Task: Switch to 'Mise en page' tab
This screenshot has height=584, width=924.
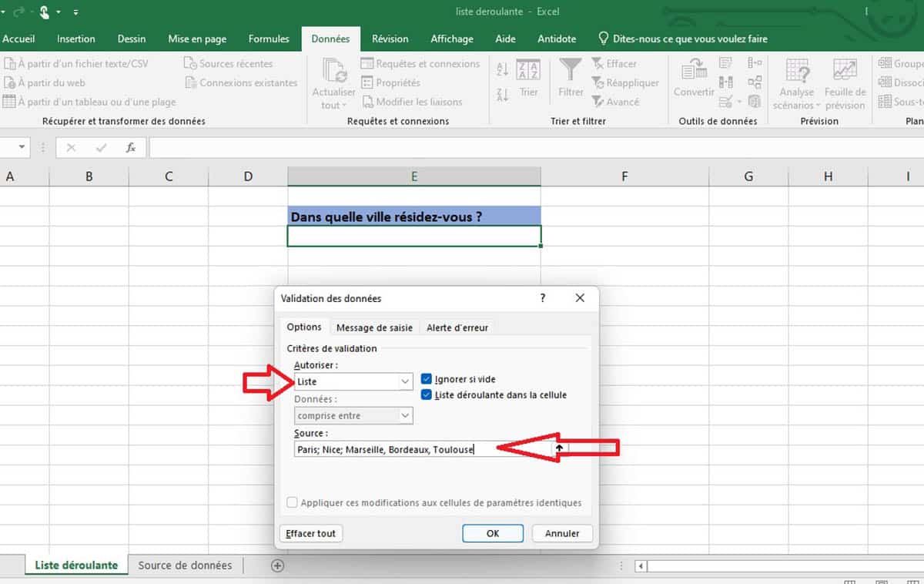Action: click(197, 39)
